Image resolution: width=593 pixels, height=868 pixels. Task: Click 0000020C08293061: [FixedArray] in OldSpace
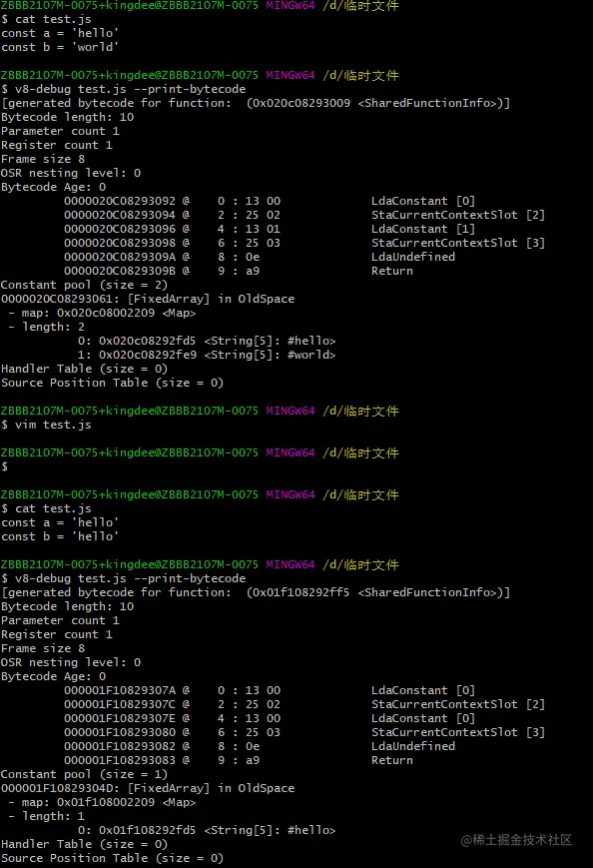click(x=148, y=299)
